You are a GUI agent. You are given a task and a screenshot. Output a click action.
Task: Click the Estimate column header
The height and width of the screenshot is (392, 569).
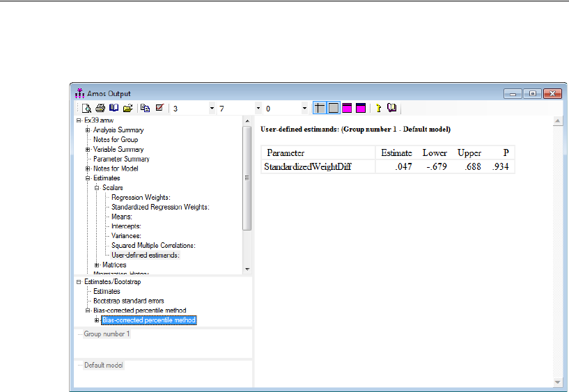coord(397,153)
